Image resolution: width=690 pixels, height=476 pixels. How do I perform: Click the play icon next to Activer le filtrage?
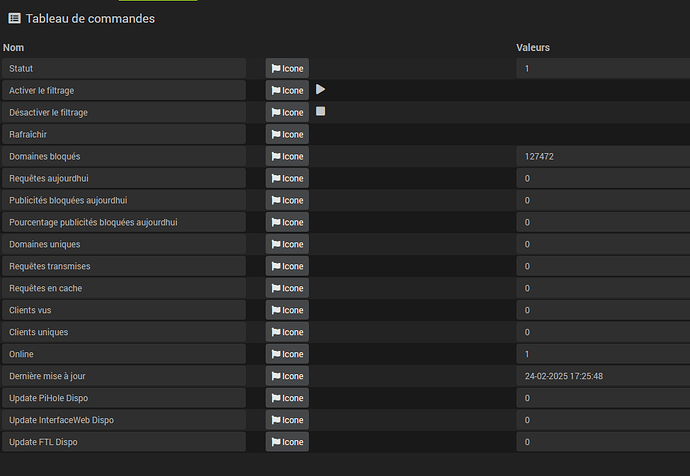click(321, 89)
